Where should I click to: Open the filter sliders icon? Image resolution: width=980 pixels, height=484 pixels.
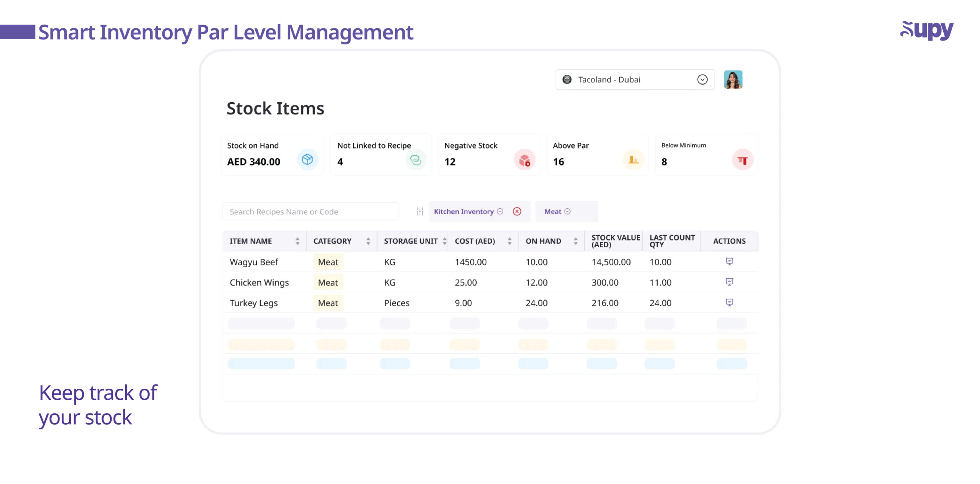pyautogui.click(x=420, y=211)
